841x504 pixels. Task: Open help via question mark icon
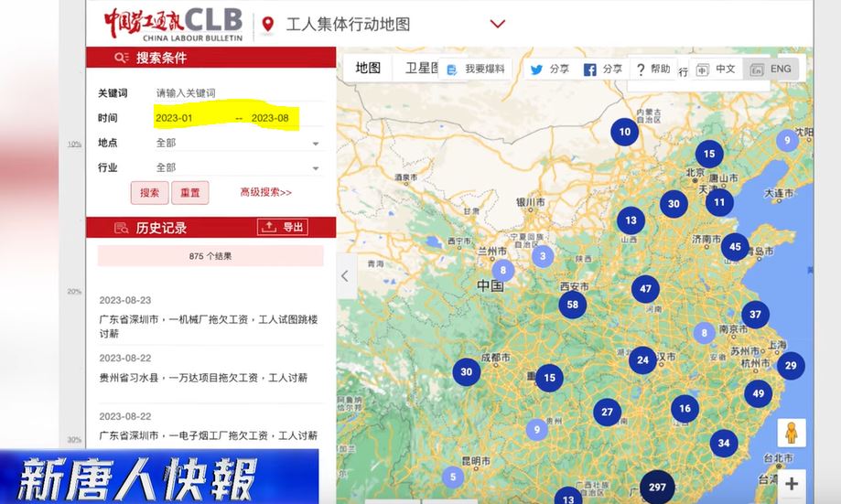(641, 70)
